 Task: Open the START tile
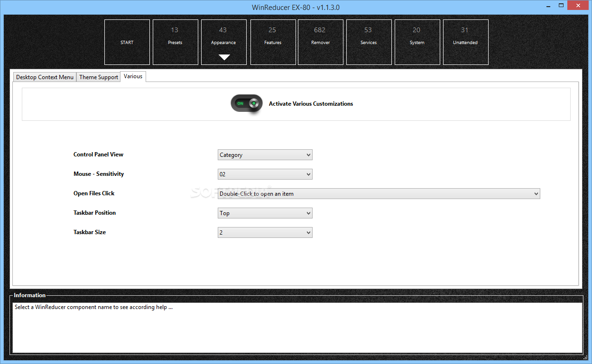tap(127, 42)
